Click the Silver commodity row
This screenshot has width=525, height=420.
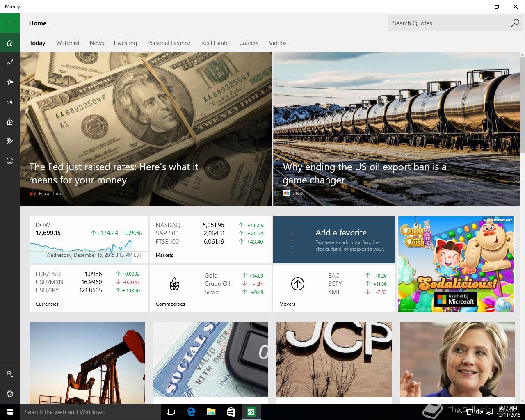234,292
